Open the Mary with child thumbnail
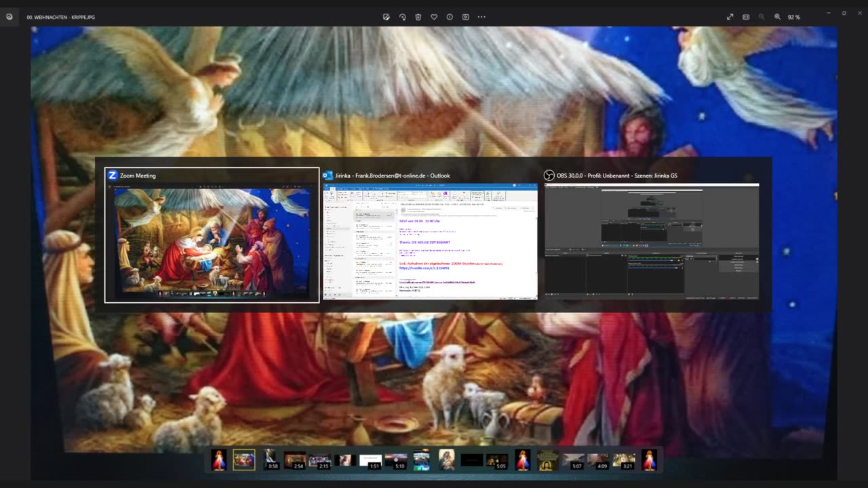This screenshot has height=488, width=868. [447, 460]
